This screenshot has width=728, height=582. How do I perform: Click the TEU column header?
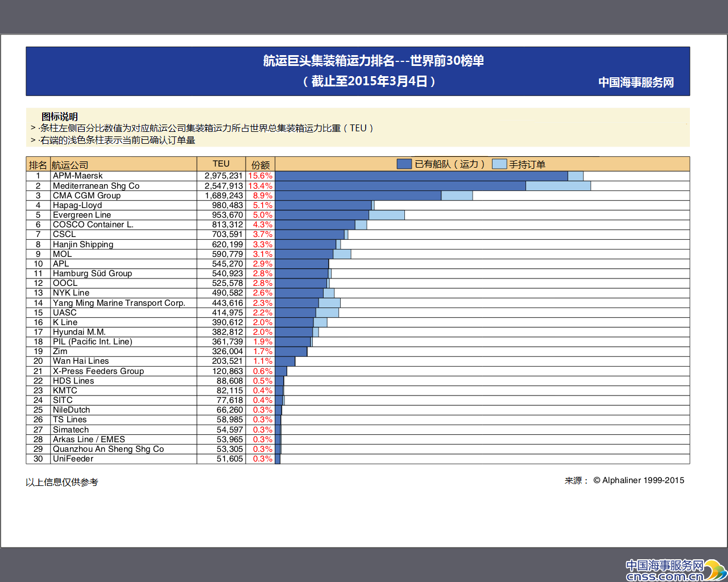221,164
